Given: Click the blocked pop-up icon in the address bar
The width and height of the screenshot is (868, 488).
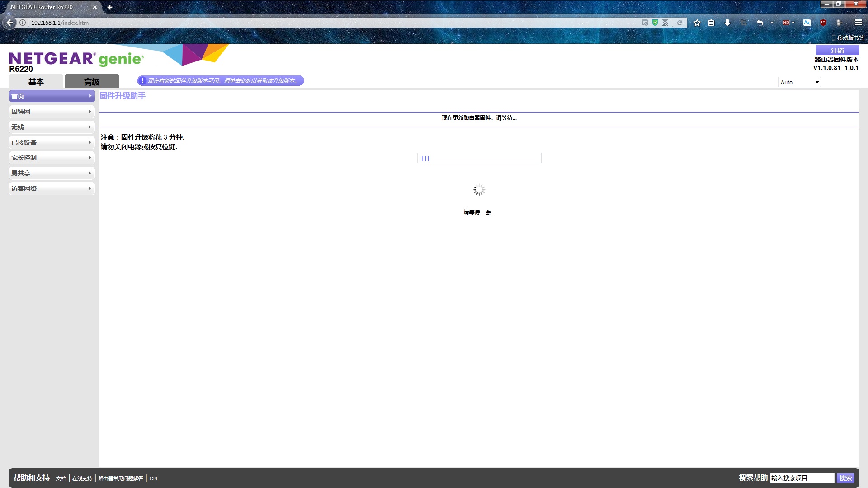Looking at the screenshot, I should pos(645,23).
